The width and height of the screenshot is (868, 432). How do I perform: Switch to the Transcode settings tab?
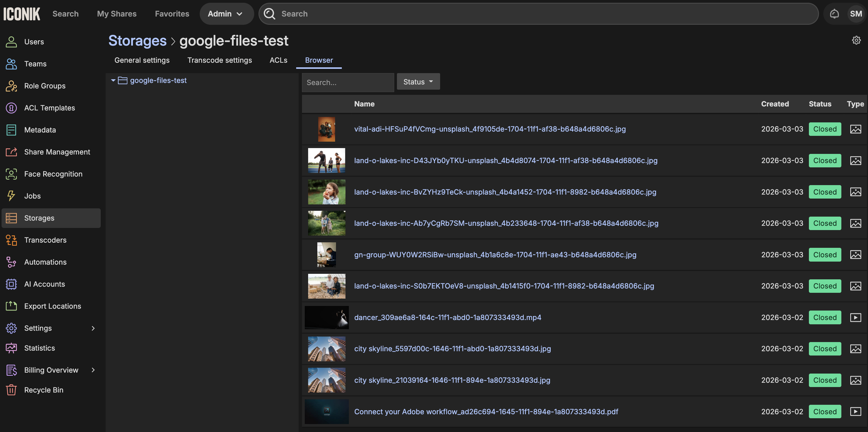[219, 60]
